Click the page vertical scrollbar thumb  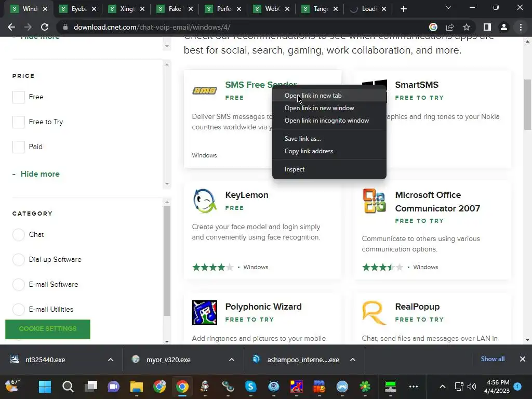point(527,104)
